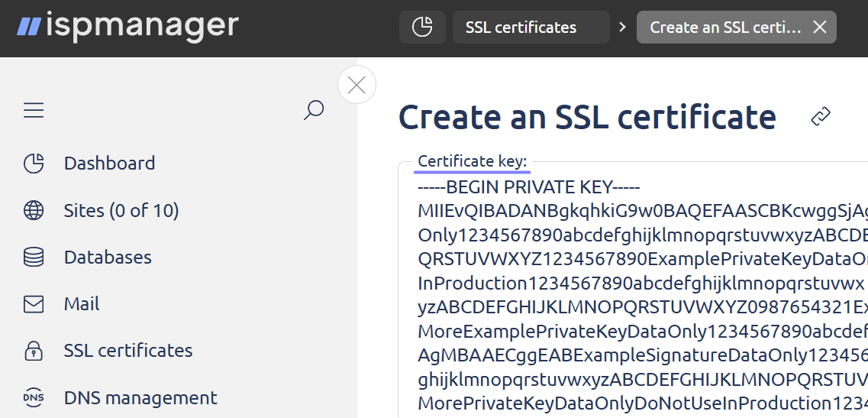The width and height of the screenshot is (868, 418).
Task: Click inside the Certificate key text area
Action: click(633, 290)
